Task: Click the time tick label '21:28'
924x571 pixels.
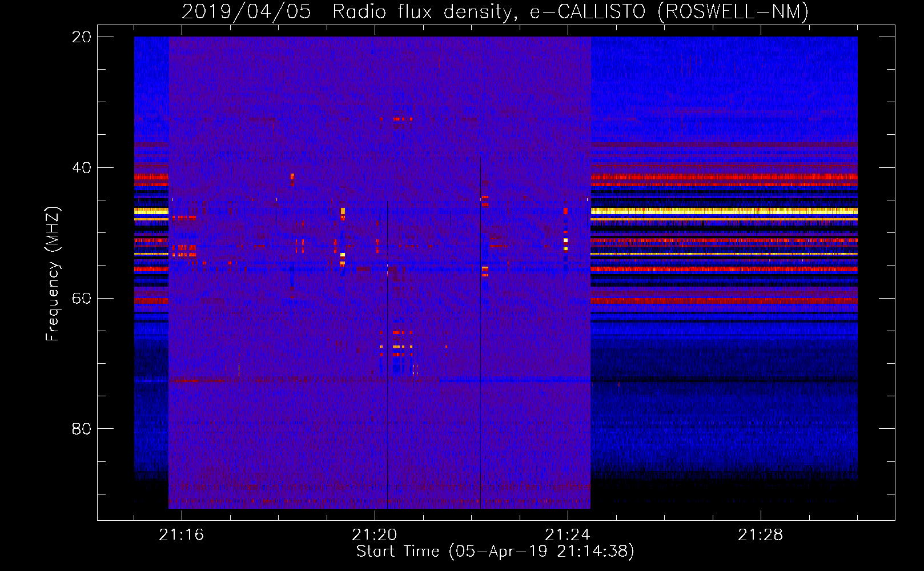Action: point(761,535)
